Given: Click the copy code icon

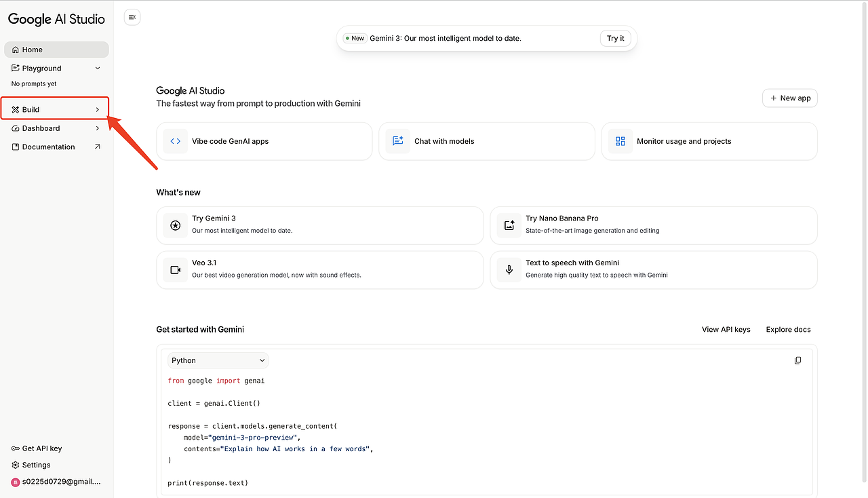Looking at the screenshot, I should (797, 360).
